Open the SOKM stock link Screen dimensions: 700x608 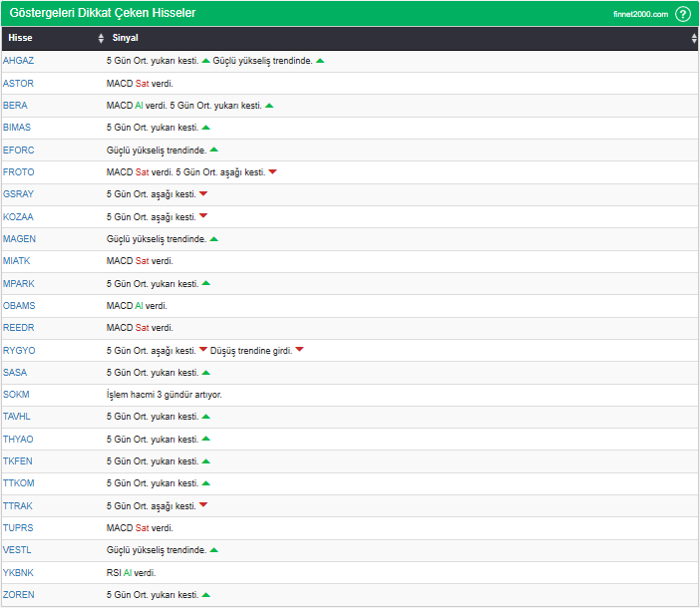[x=16, y=395]
